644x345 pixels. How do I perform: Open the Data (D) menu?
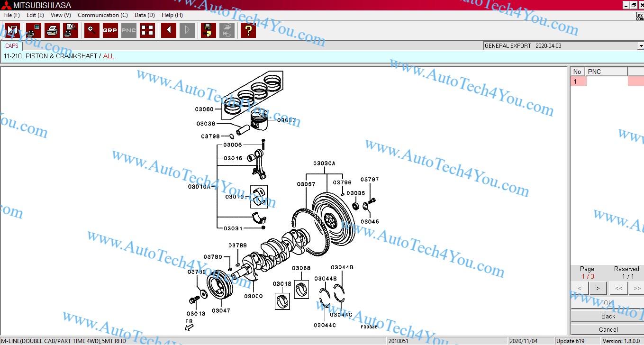(145, 15)
